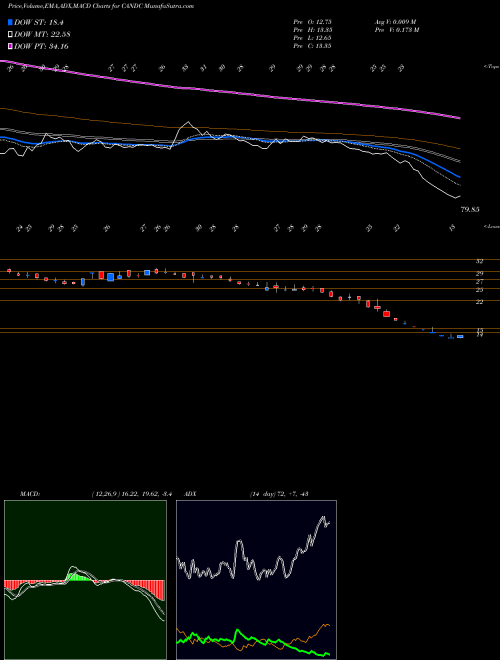Click the Pre O: 12.75 open value
The image size is (500, 660).
click(312, 22)
